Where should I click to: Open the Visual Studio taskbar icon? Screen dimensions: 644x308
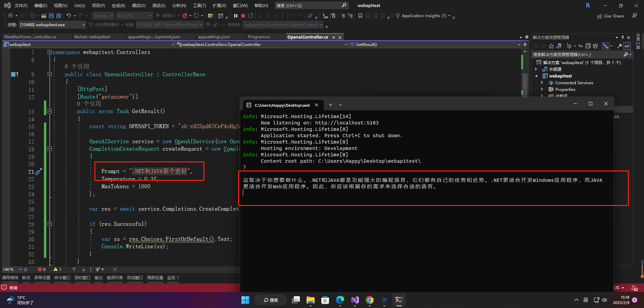(355, 300)
